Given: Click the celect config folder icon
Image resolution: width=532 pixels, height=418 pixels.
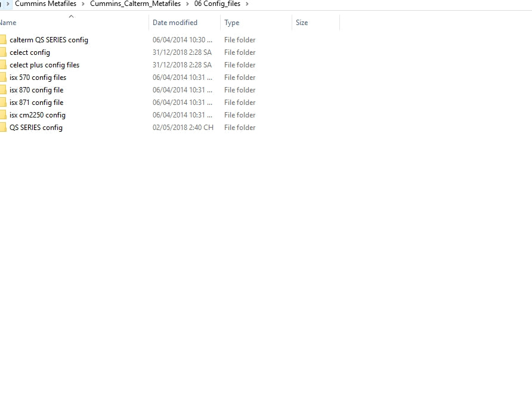Looking at the screenshot, I should point(5,52).
